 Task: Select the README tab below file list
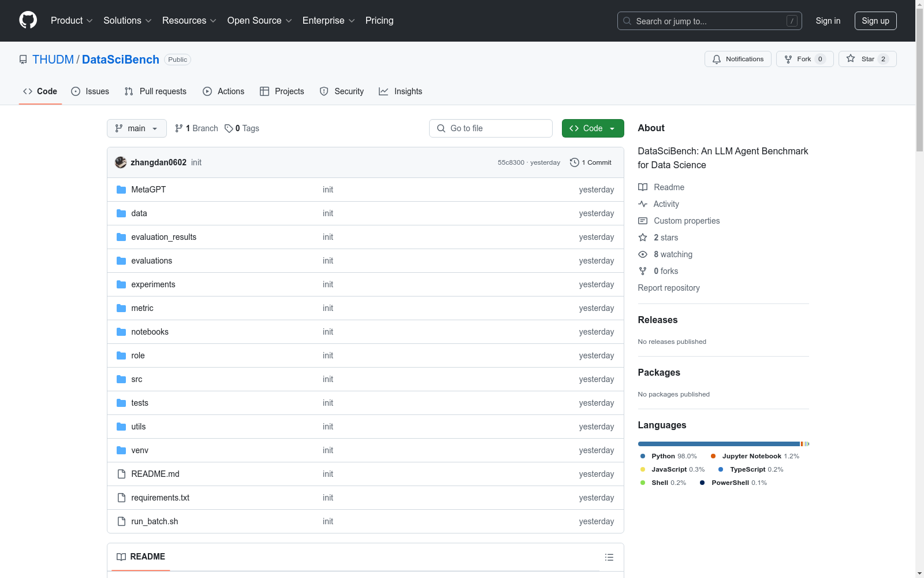(141, 557)
